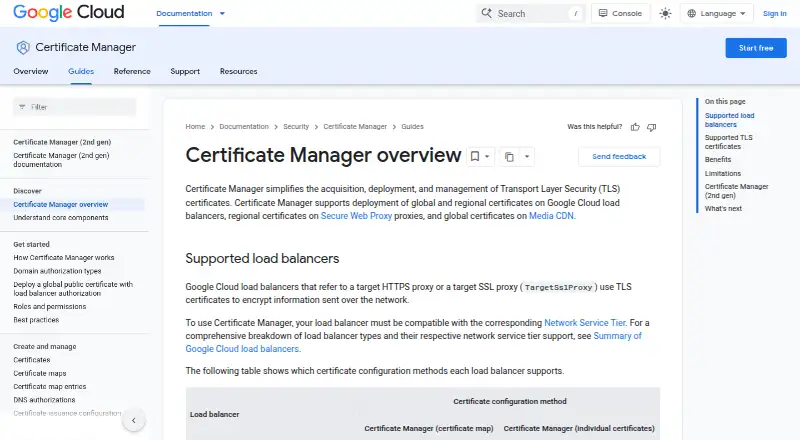
Task: Click the Documentation top nav item
Action: (x=184, y=14)
